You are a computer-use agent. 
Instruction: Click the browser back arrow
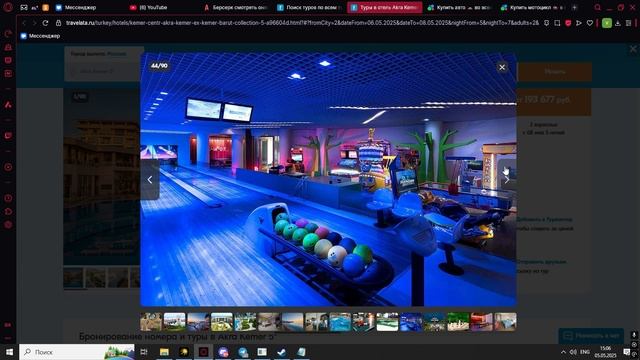[24, 23]
